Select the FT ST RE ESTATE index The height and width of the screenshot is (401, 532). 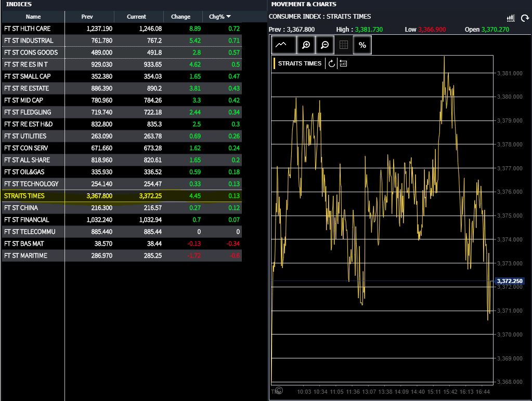[122, 88]
